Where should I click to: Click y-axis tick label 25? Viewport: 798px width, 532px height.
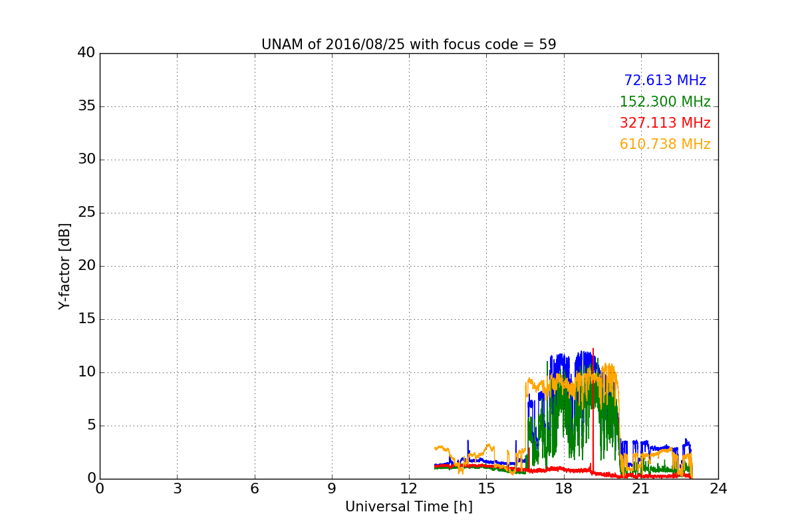point(86,213)
